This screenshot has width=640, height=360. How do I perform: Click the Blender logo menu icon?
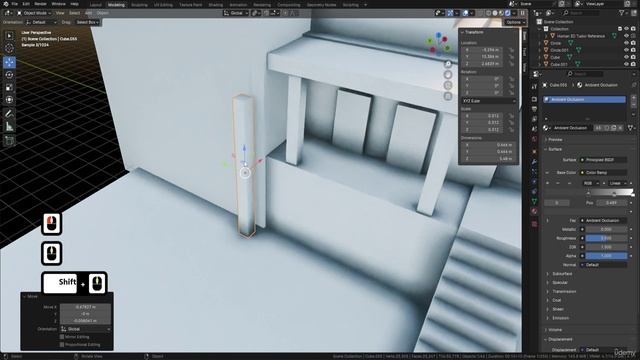pos(5,4)
